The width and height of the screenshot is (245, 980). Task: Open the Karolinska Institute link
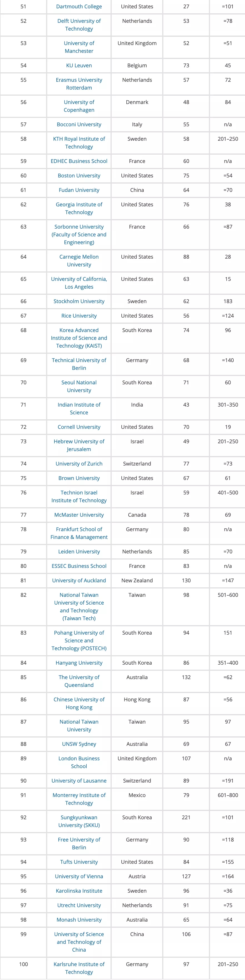tap(79, 891)
